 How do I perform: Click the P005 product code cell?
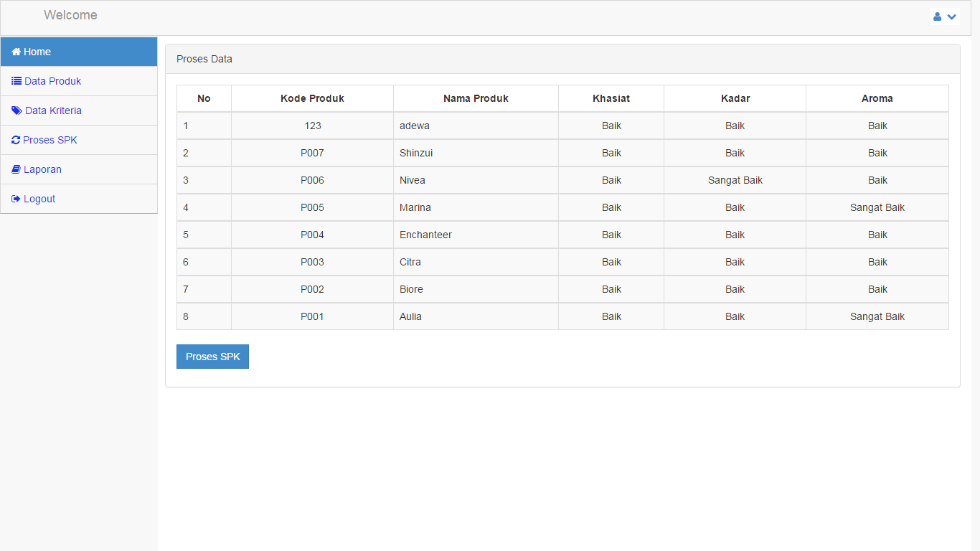(312, 207)
